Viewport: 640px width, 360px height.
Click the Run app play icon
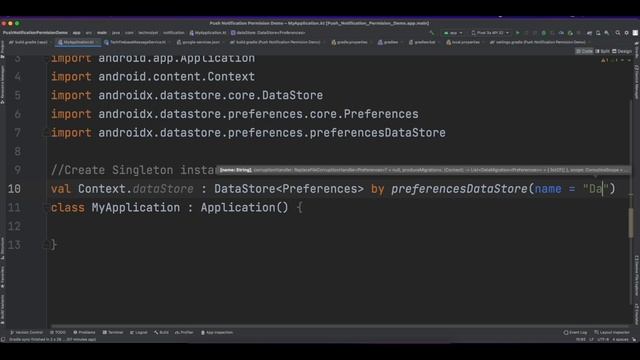(518, 33)
